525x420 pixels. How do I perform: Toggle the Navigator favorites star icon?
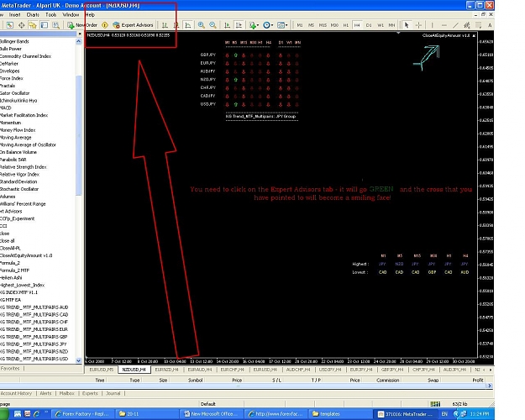coord(33,25)
